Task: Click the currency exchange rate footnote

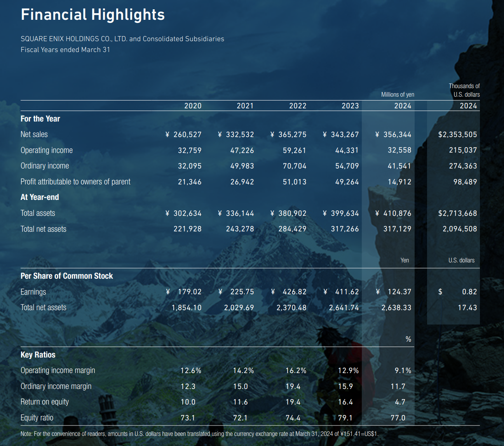Action: pos(199,434)
